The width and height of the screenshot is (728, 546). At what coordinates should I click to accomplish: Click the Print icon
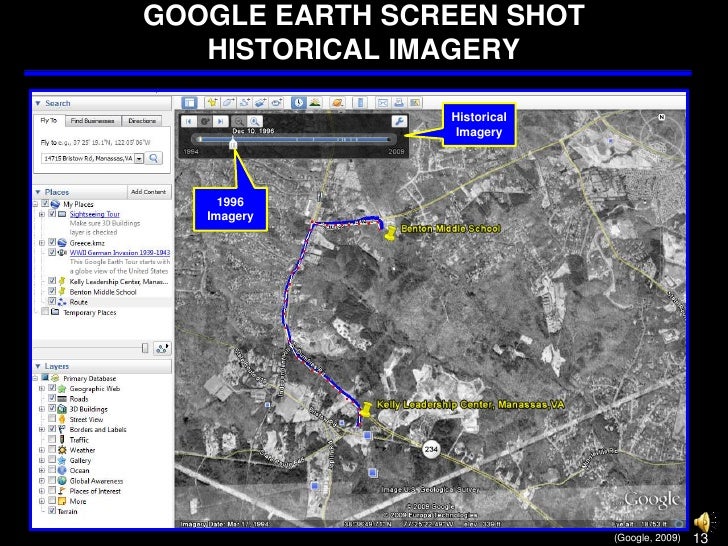398,103
